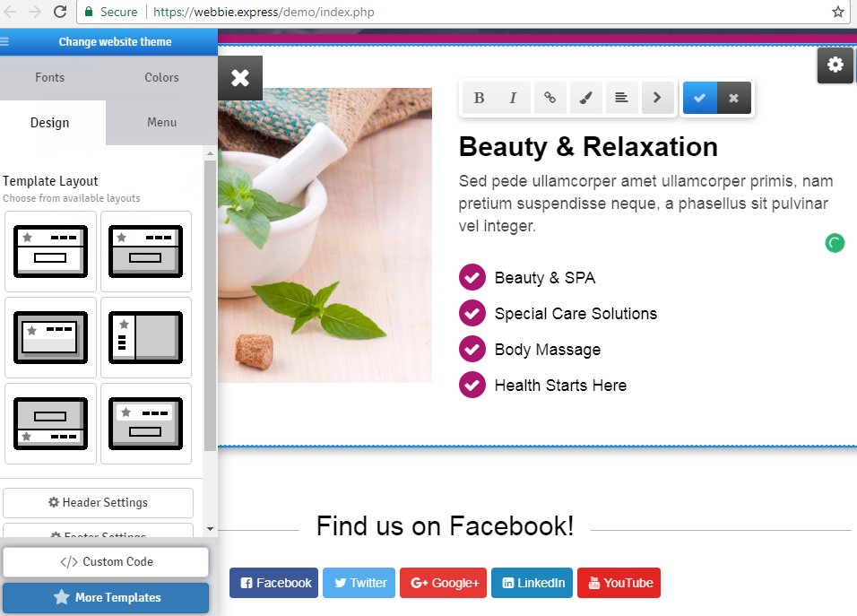Open the YouTube social button

click(619, 583)
